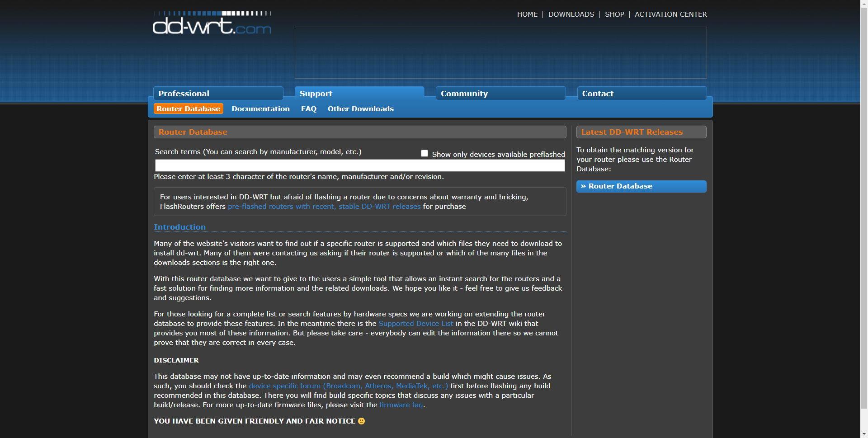The height and width of the screenshot is (438, 868).
Task: Open the FAQ submenu item
Action: (x=309, y=109)
